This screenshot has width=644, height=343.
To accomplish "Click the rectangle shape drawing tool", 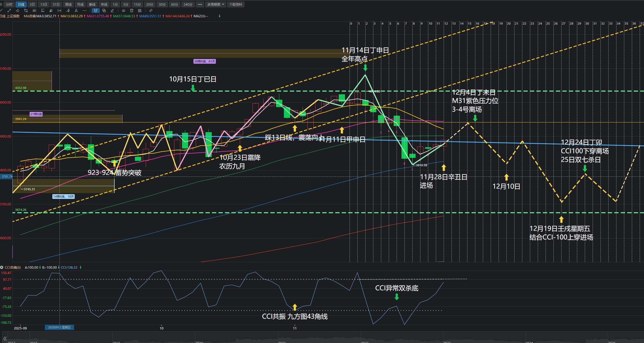I will pyautogui.click(x=26, y=11).
